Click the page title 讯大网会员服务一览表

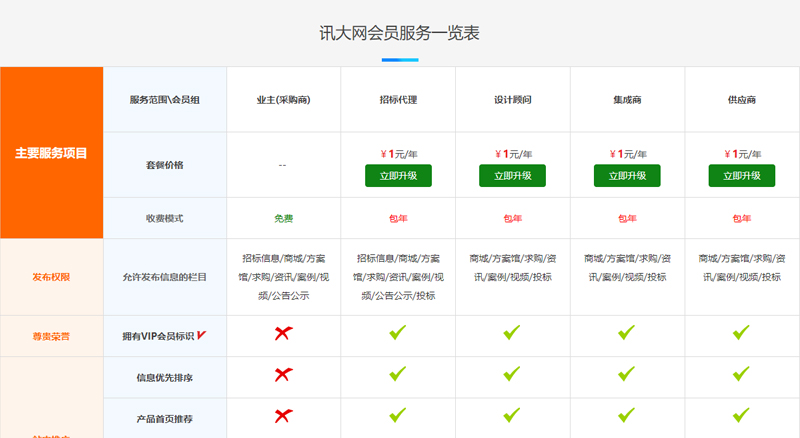pos(399,33)
